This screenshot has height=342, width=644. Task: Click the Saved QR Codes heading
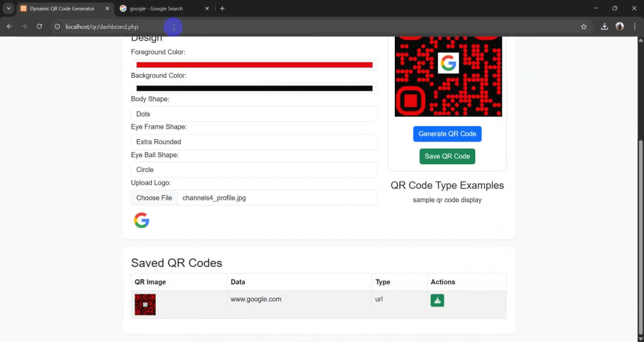[x=176, y=263]
